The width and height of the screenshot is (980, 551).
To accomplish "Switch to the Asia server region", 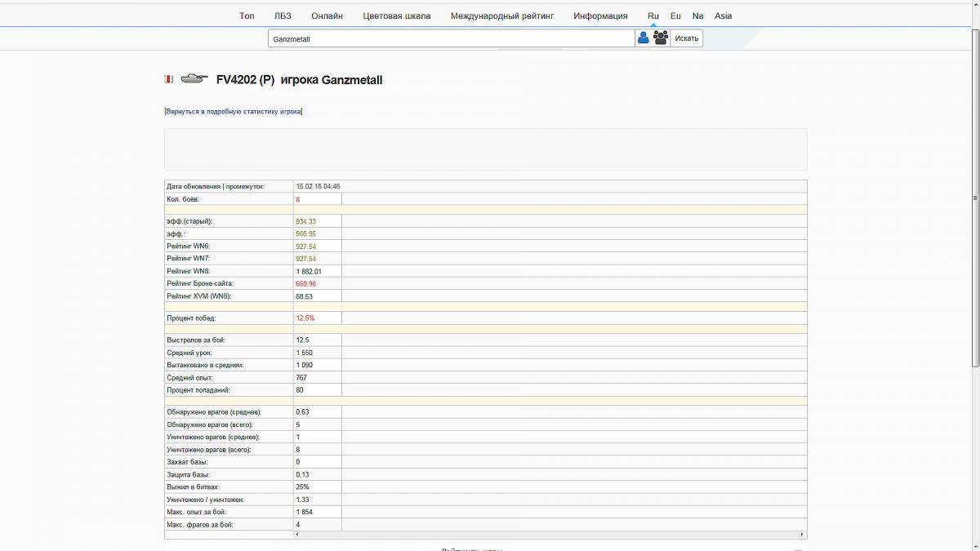I will point(723,16).
